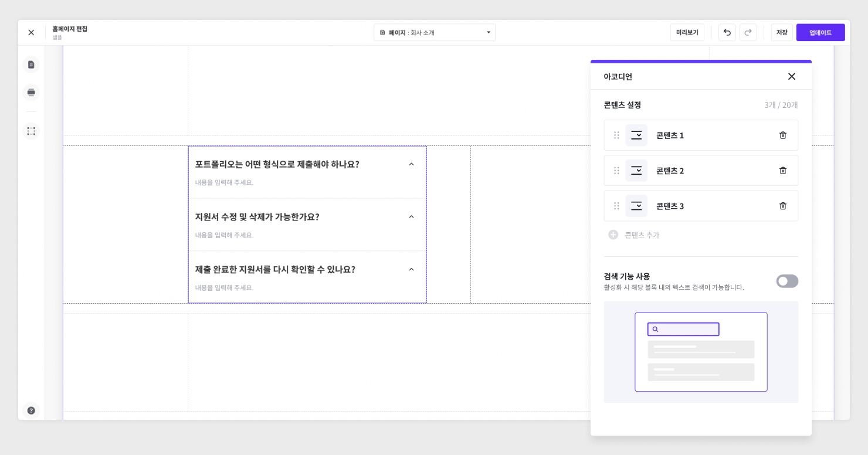
Task: Click the page document icon in left sidebar
Action: pyautogui.click(x=31, y=64)
